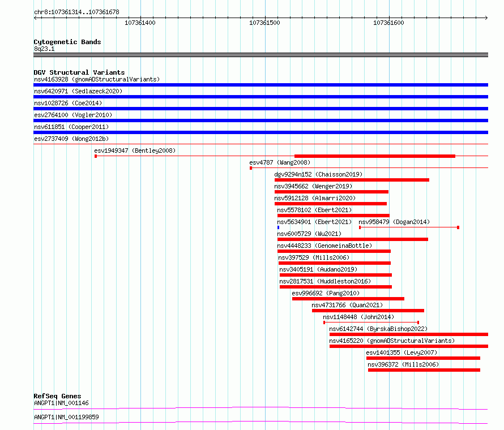The image size is (504, 430).
Task: Click the Cytogenetic Bands track heading
Action: tap(67, 42)
